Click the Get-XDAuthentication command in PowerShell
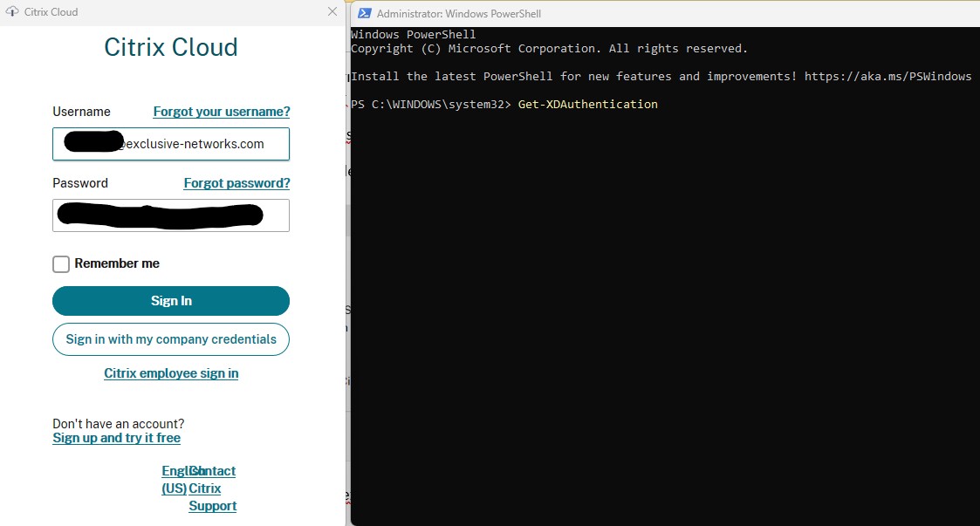The image size is (980, 526). coord(587,105)
